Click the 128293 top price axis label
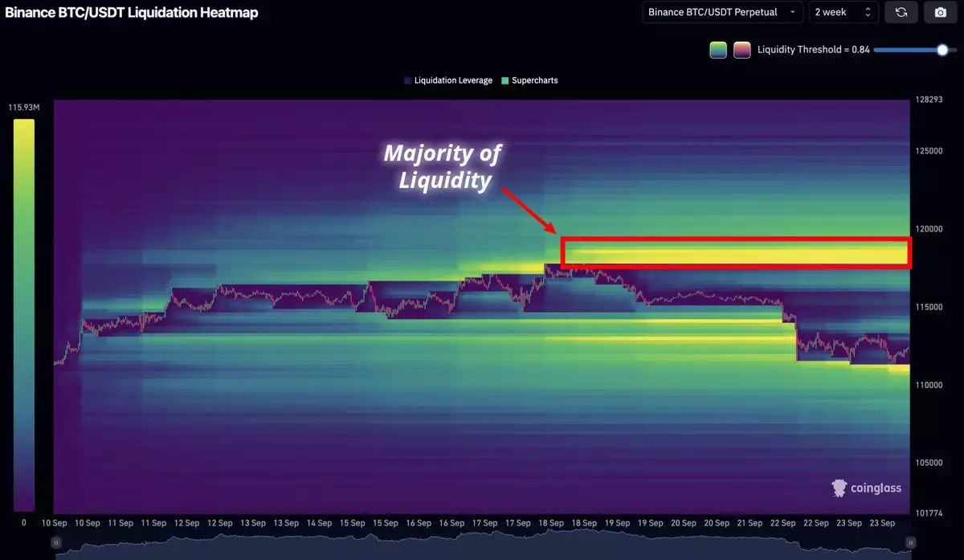 [928, 100]
